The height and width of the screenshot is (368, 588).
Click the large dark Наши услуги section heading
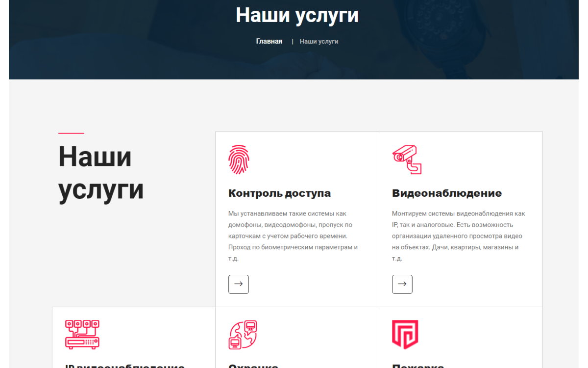101,173
